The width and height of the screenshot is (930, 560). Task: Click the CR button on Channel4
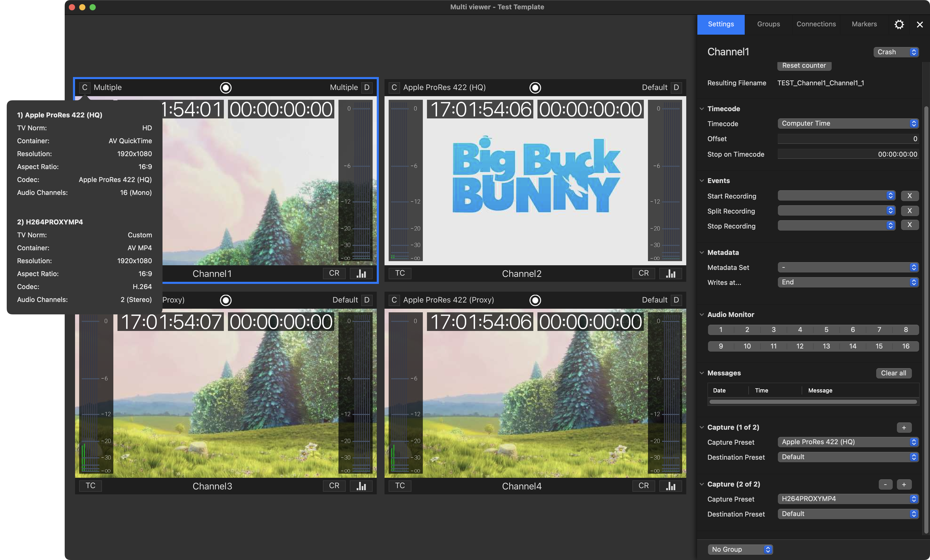(644, 486)
